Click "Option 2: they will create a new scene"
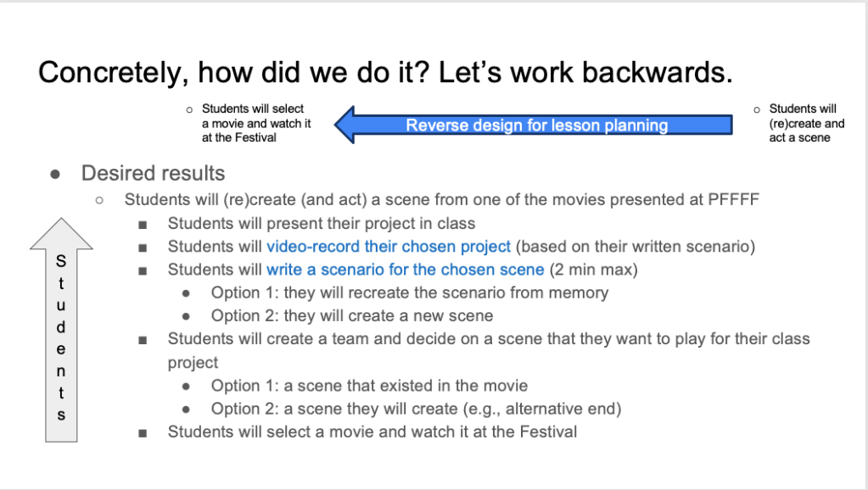Viewport: 868px width, 490px height. pos(352,315)
